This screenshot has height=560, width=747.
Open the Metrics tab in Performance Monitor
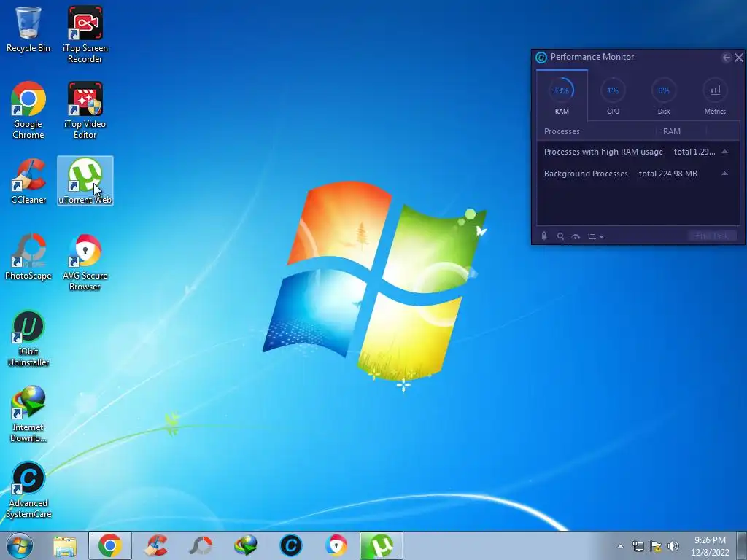[x=715, y=96]
